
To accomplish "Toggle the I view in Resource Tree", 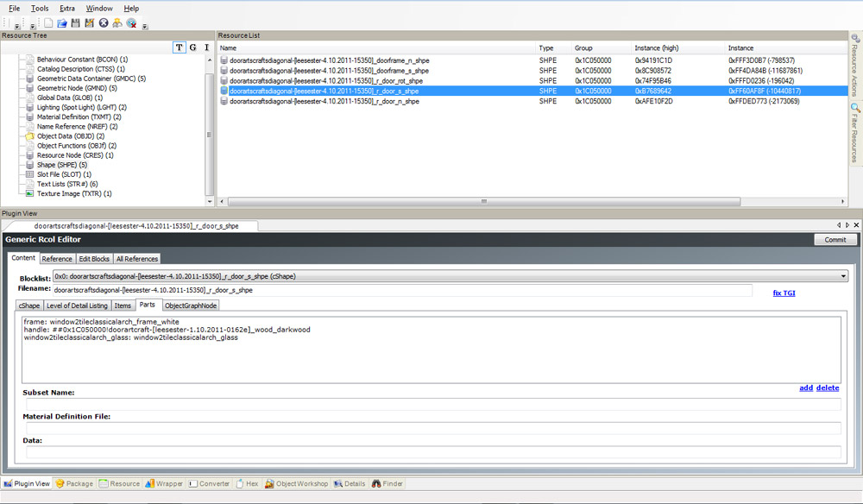I will 207,47.
